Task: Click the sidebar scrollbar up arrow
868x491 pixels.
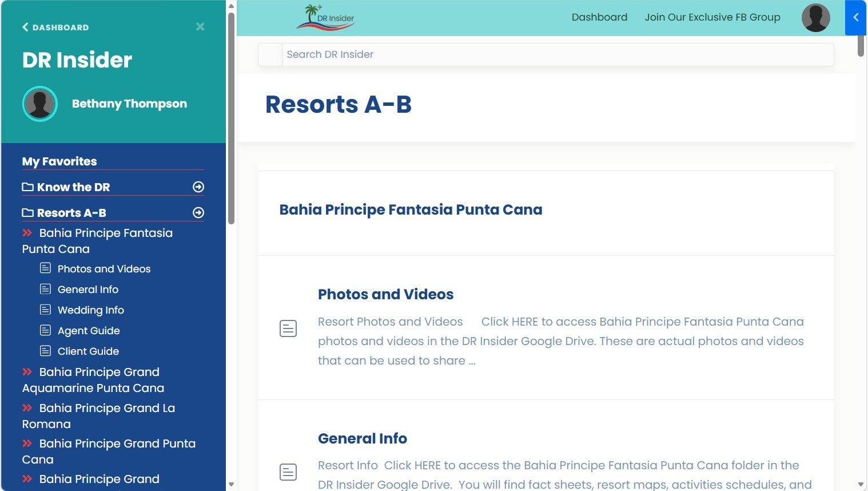Action: (x=231, y=6)
